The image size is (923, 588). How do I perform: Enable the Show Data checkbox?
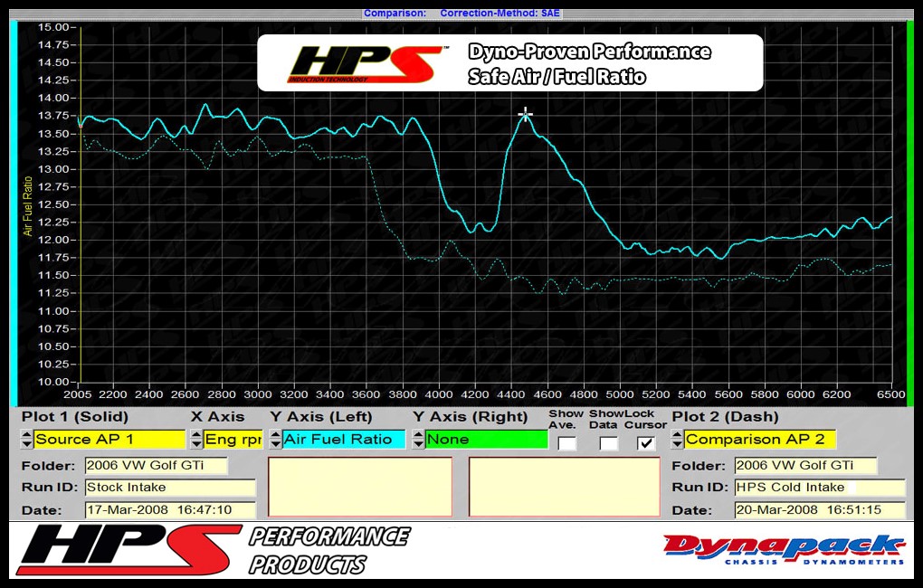coord(608,443)
